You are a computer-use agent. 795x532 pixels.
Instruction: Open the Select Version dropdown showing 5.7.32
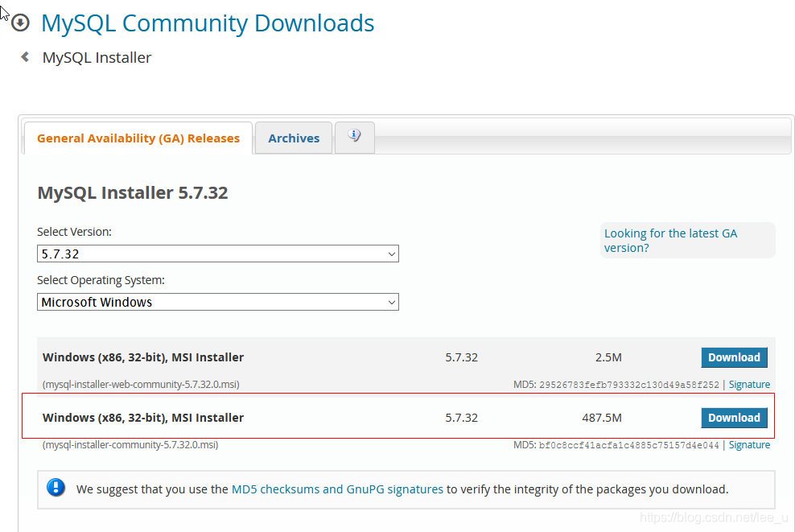click(218, 254)
